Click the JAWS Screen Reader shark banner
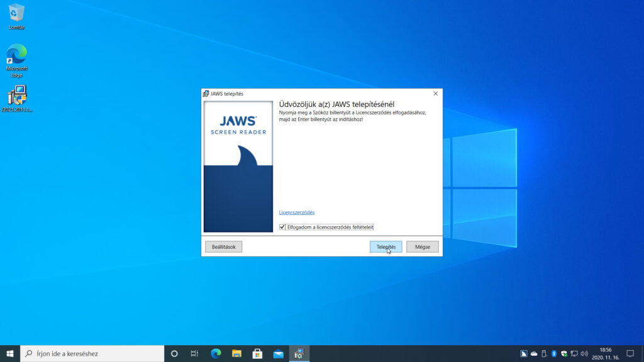The width and height of the screenshot is (644, 362). pyautogui.click(x=238, y=167)
